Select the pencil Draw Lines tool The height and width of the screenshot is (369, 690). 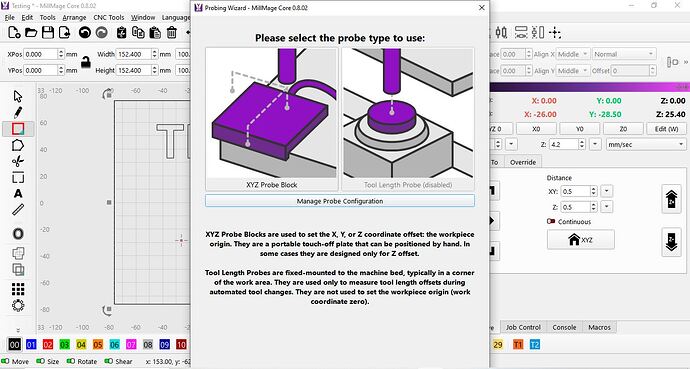coord(18,113)
